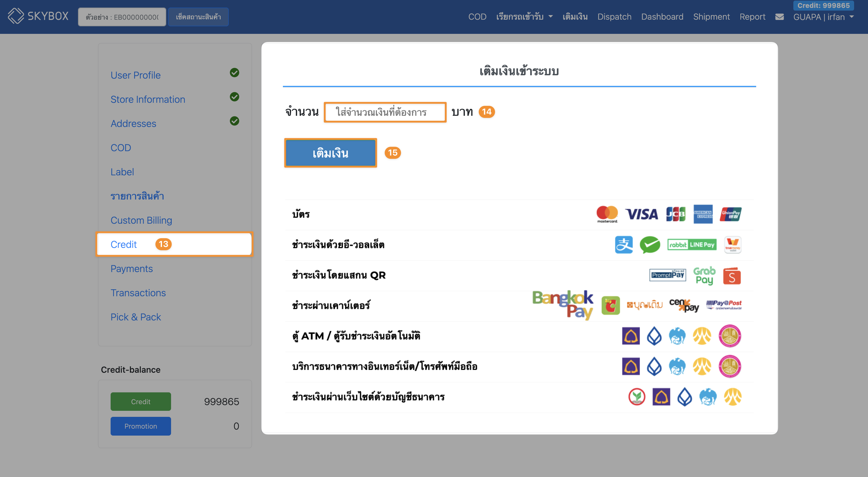
Task: Click the เช็คสถานะสินค้า button
Action: point(198,17)
